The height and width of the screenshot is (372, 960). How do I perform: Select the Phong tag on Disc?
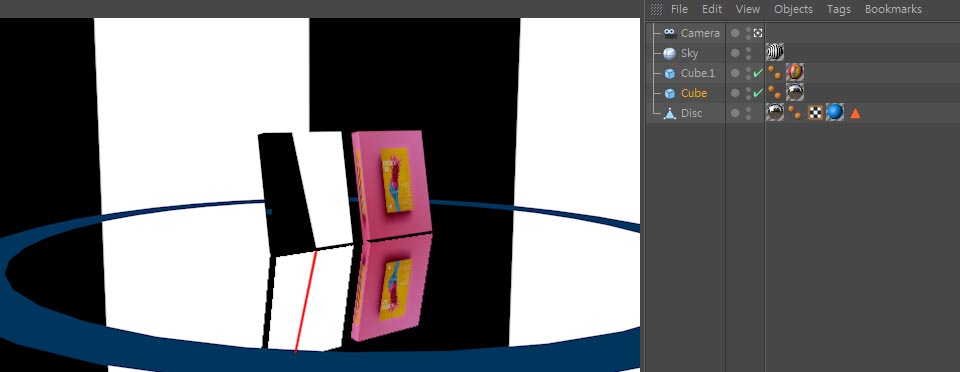[x=795, y=113]
